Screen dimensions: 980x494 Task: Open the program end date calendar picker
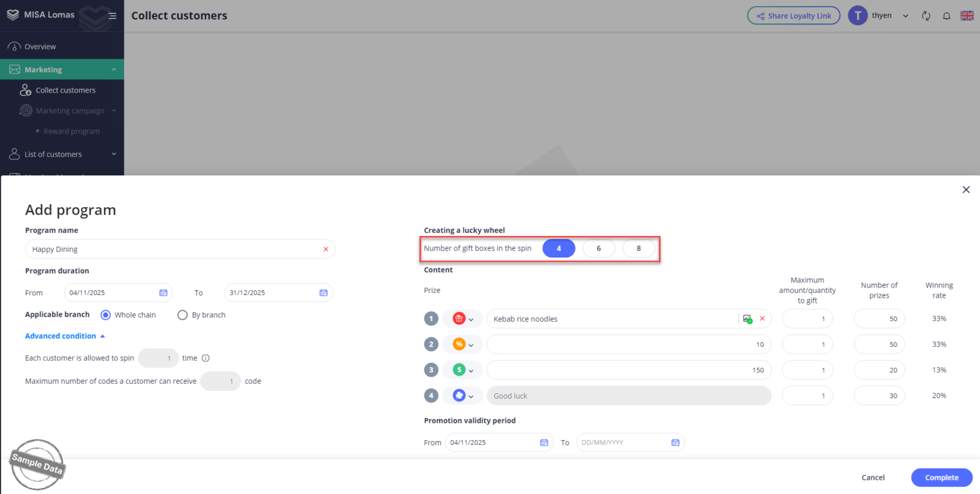(323, 293)
